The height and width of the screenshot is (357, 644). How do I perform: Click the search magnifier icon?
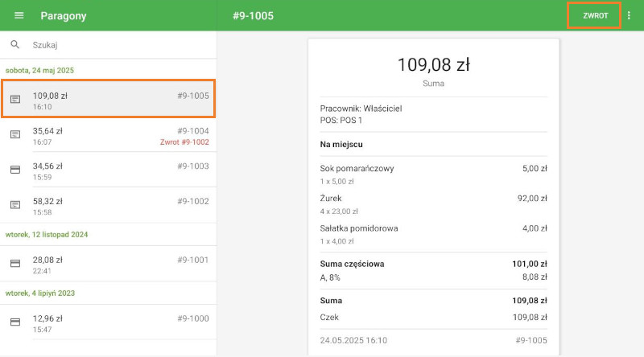[15, 45]
